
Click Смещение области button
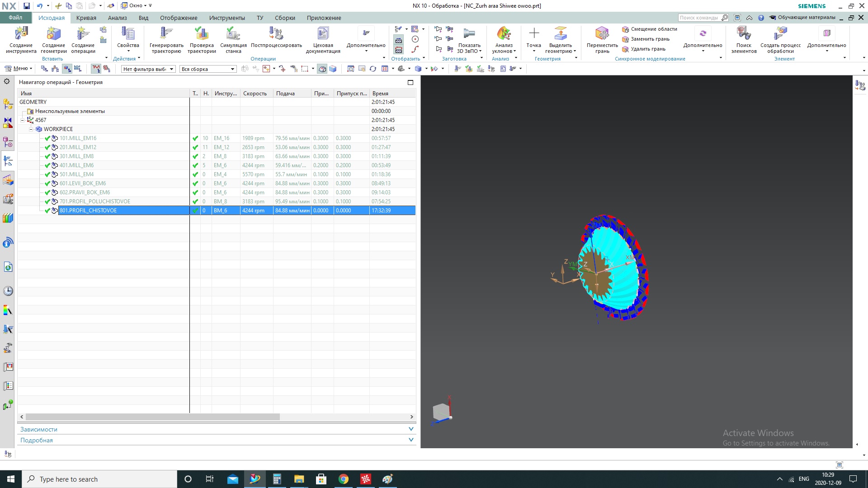649,29
